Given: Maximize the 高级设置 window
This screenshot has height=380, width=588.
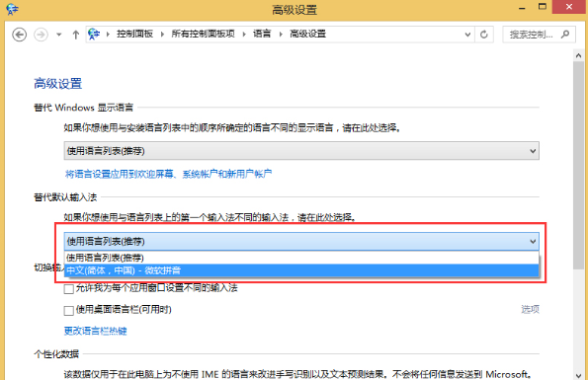Looking at the screenshot, I should tap(543, 7).
